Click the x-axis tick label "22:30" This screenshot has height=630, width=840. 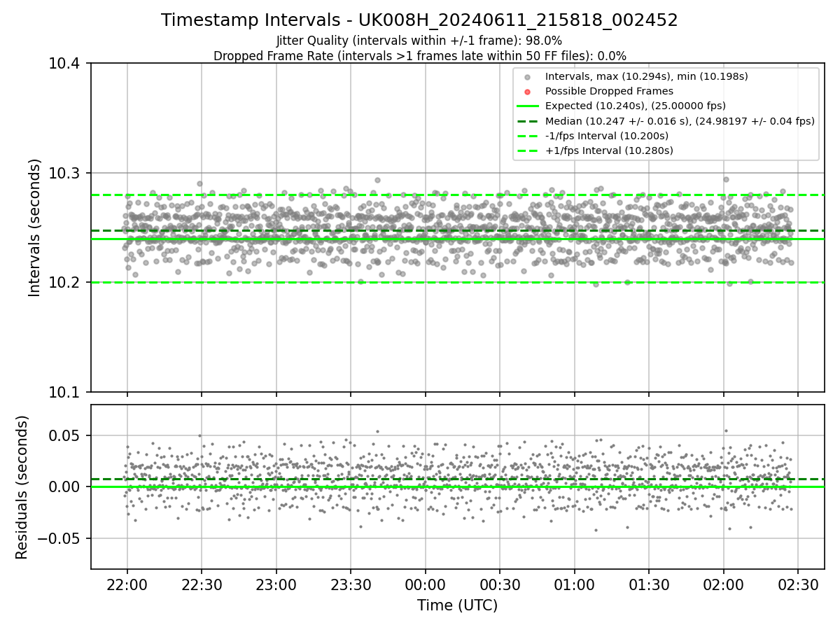[202, 585]
